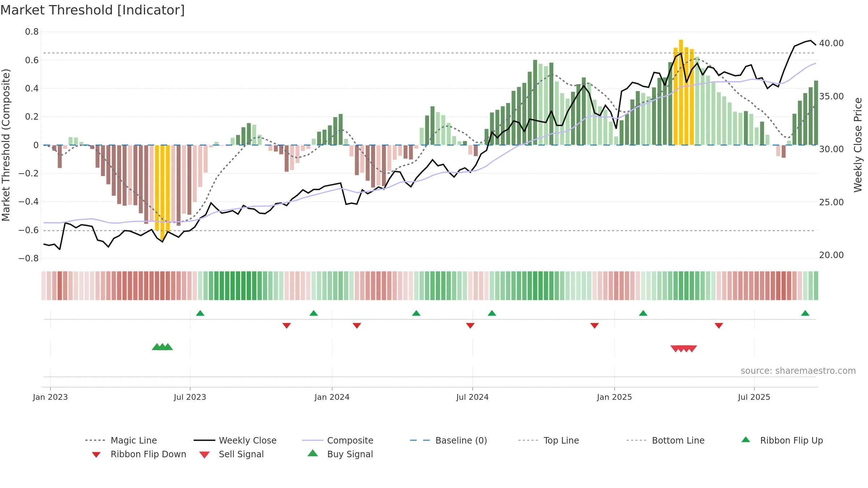
Task: Toggle Composite legend entry
Action: pos(337,440)
